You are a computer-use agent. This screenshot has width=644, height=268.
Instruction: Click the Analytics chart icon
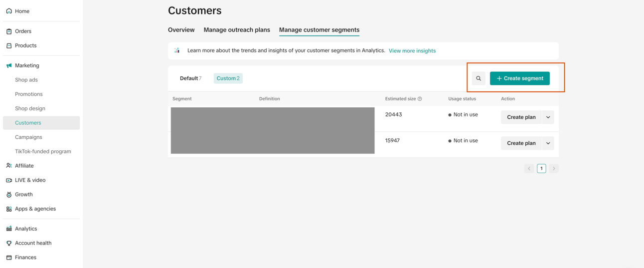coord(9,229)
